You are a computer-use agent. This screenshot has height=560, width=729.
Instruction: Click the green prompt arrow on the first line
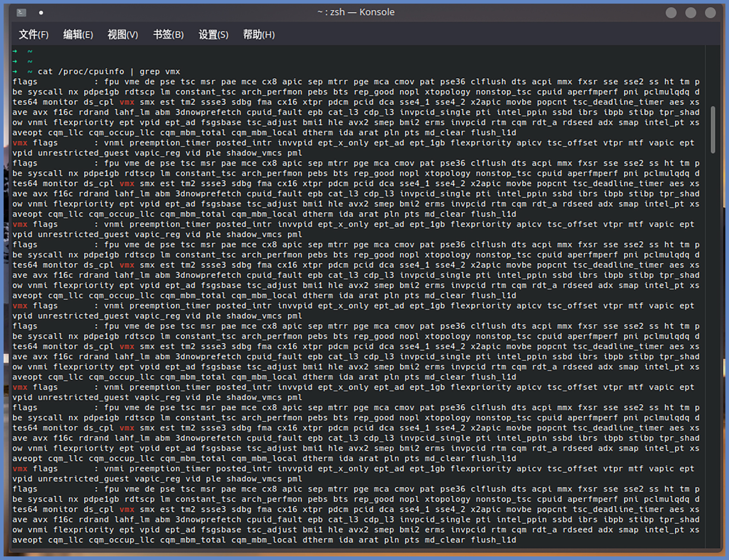point(15,51)
